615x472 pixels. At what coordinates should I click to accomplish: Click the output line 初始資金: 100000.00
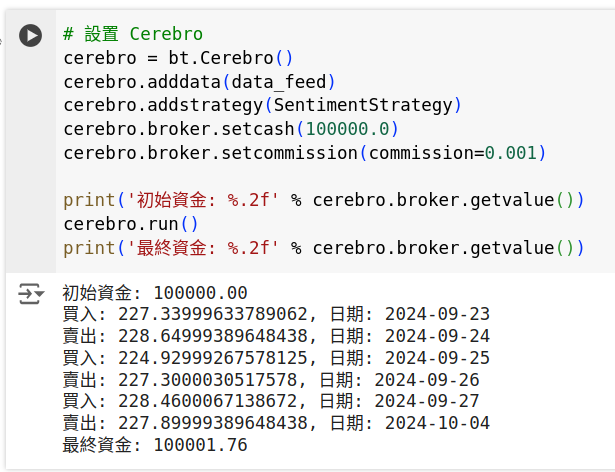coord(155,293)
